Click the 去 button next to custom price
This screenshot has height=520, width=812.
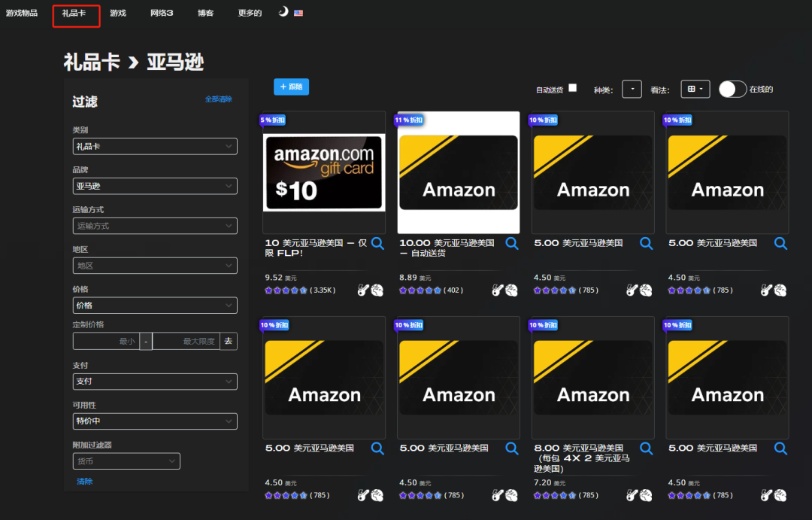coord(229,341)
